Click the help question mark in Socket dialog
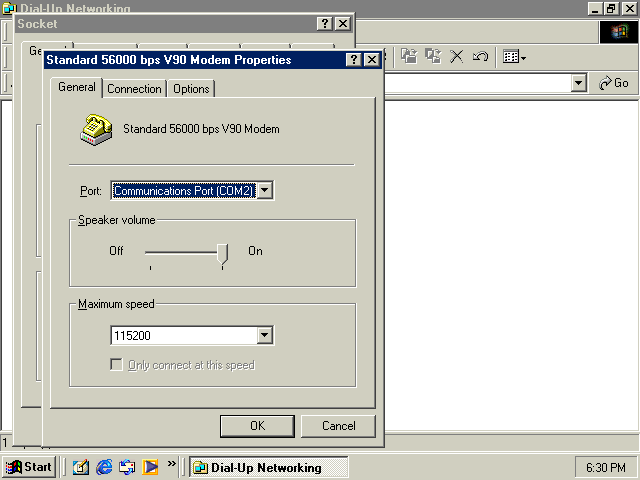This screenshot has height=480, width=640. (324, 24)
